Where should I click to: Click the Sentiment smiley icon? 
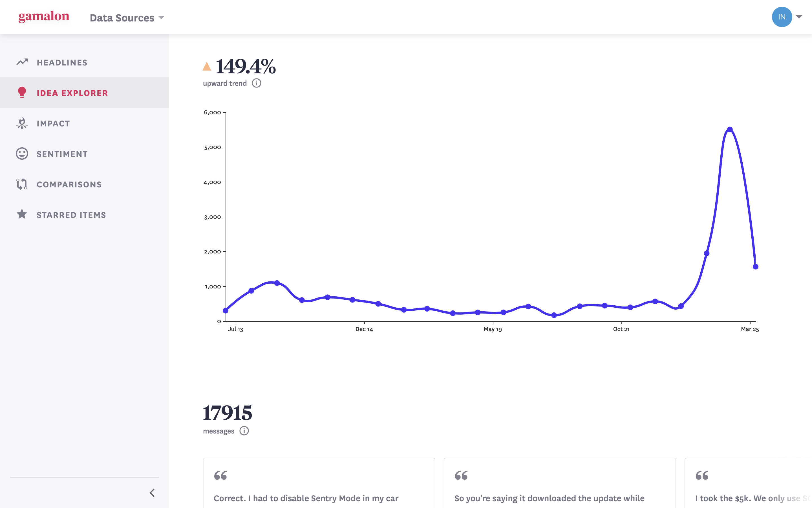22,154
